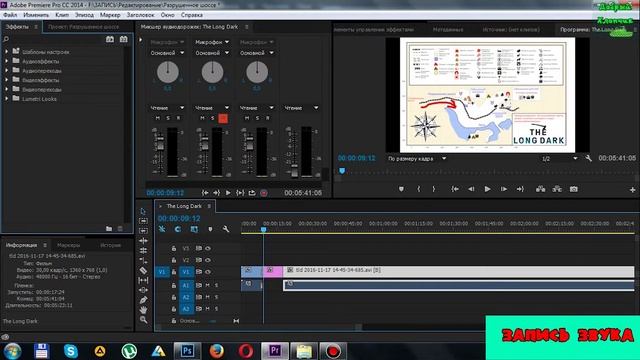This screenshot has height=360, width=640.
Task: Step back one frame in Program monitor
Action: (471, 189)
